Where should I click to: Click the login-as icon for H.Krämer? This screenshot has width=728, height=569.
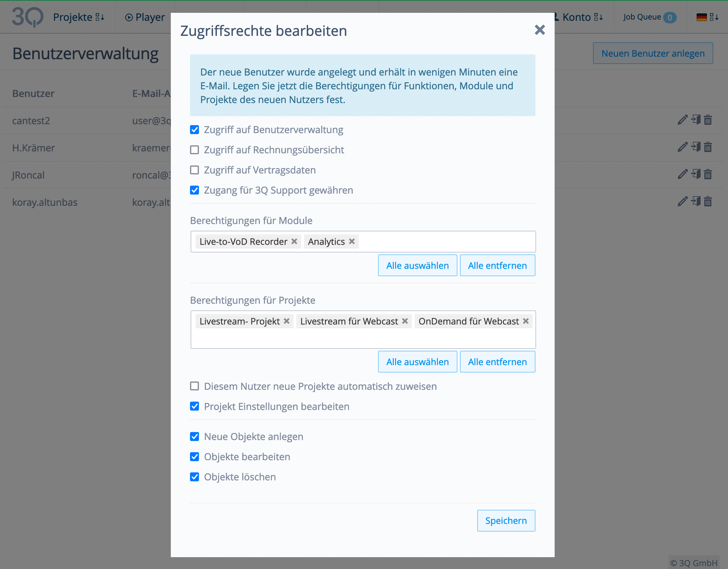696,147
